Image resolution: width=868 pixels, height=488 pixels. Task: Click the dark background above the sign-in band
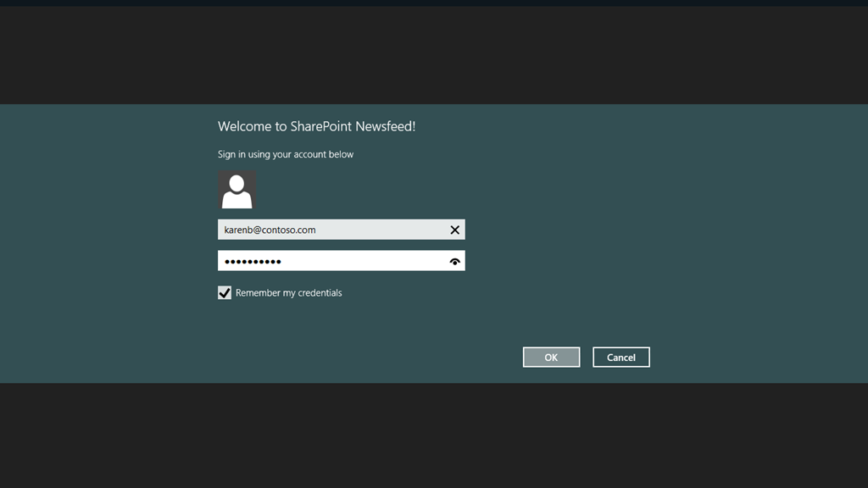click(x=434, y=55)
